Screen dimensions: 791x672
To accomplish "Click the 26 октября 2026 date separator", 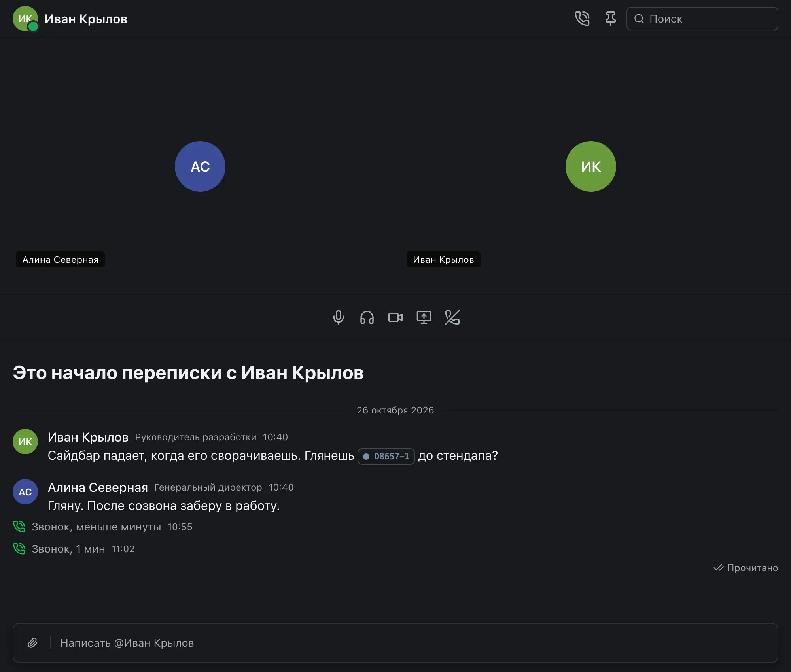I will pos(395,410).
